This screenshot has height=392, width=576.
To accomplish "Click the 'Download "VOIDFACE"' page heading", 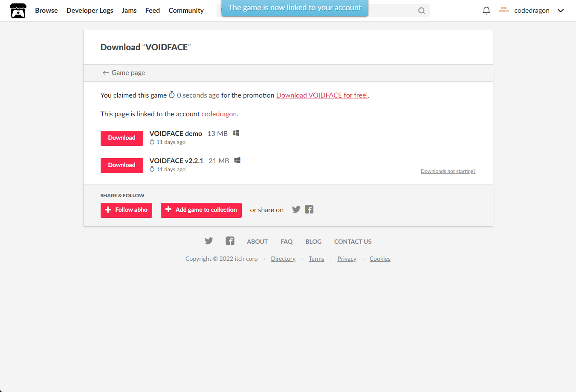I will pyautogui.click(x=145, y=47).
